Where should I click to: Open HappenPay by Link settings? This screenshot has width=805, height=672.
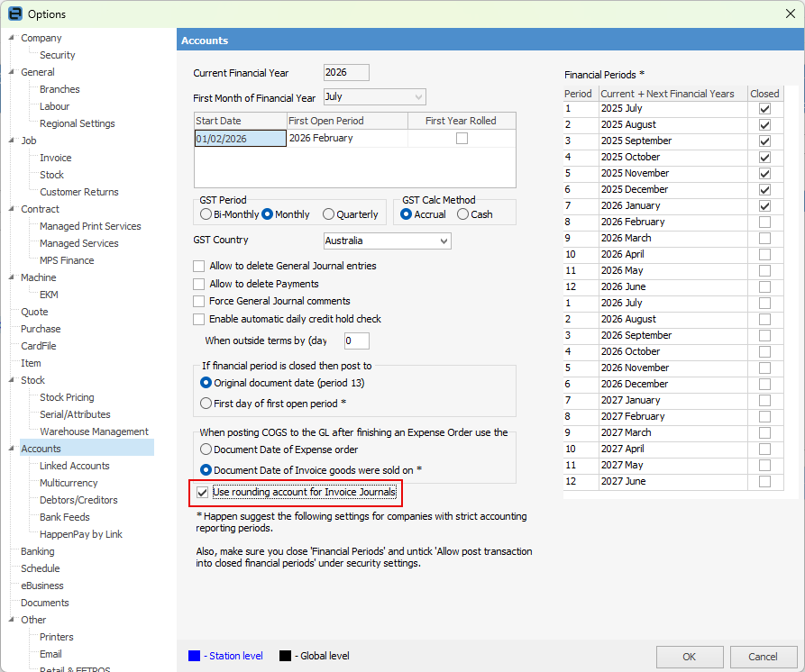click(x=80, y=534)
